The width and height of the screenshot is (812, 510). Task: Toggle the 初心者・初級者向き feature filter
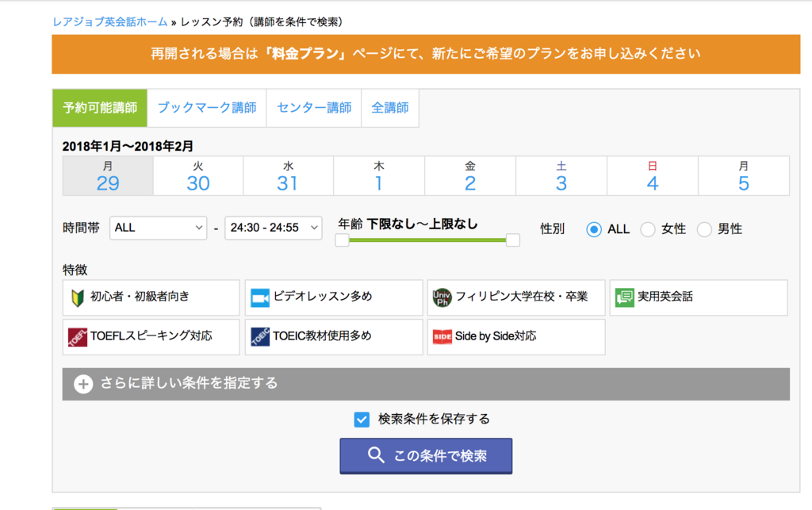[x=151, y=297]
